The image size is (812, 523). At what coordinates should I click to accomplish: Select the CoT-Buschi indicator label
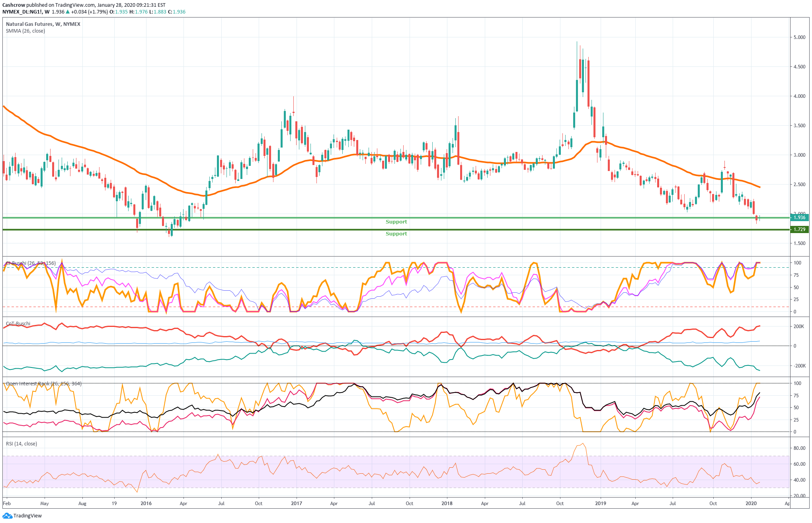click(x=18, y=323)
